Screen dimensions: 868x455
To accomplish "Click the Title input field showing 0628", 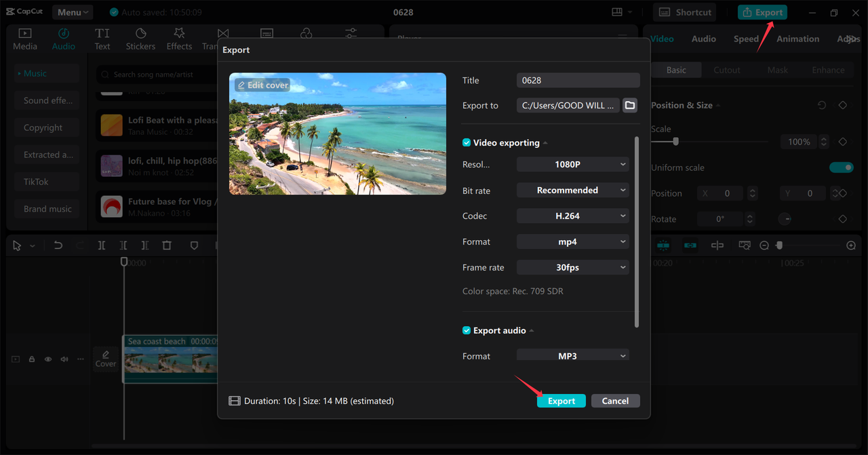I will click(578, 80).
